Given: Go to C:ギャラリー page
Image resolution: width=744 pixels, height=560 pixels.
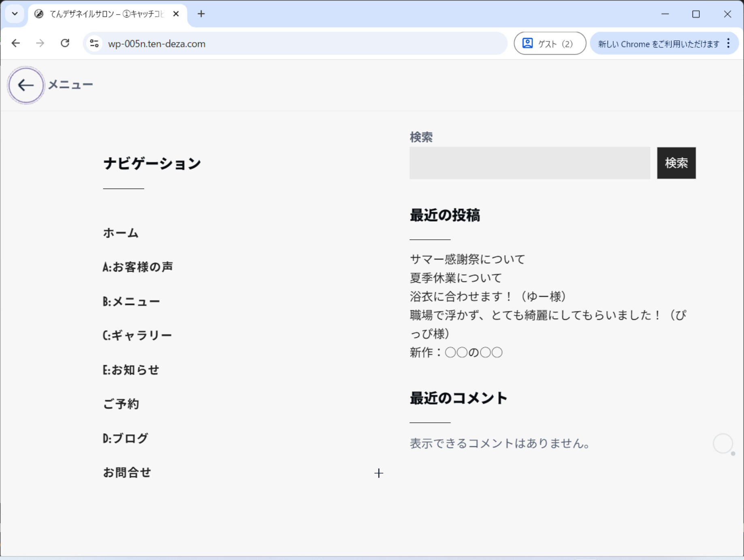Looking at the screenshot, I should click(137, 336).
